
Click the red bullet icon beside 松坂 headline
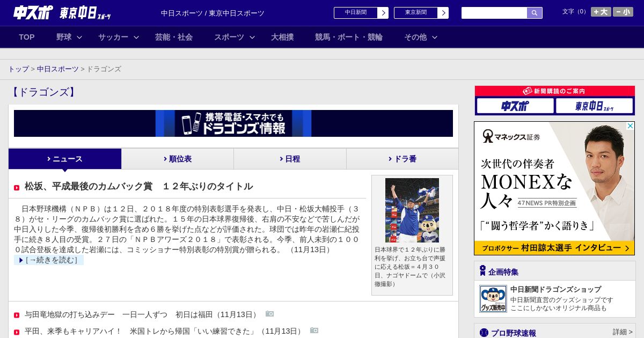coord(17,188)
